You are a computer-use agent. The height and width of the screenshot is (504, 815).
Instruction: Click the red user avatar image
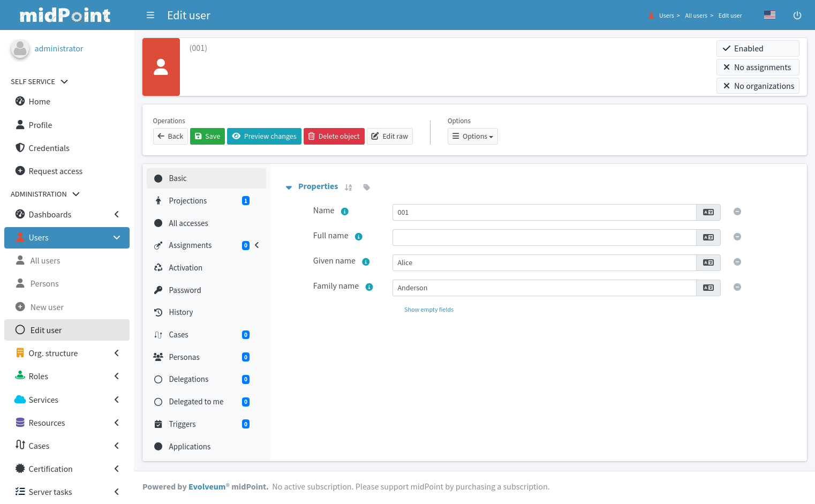point(161,67)
